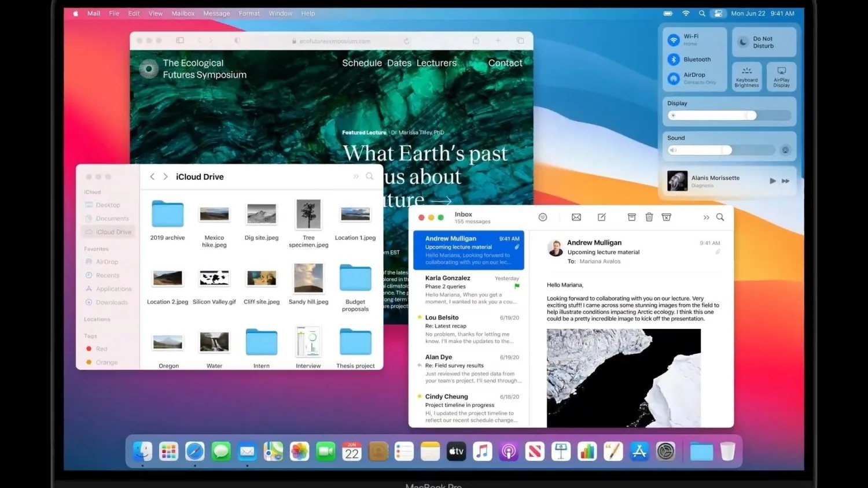This screenshot has width=868, height=488.
Task: Search the Mail inbox
Action: click(720, 217)
